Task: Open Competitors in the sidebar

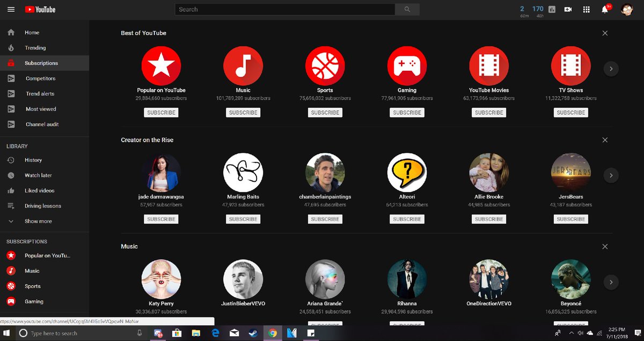Action: click(x=44, y=78)
